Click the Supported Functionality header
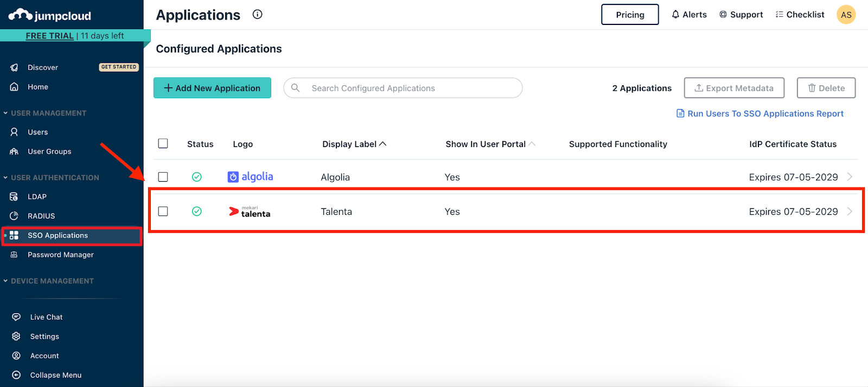Image resolution: width=868 pixels, height=387 pixels. coord(618,144)
